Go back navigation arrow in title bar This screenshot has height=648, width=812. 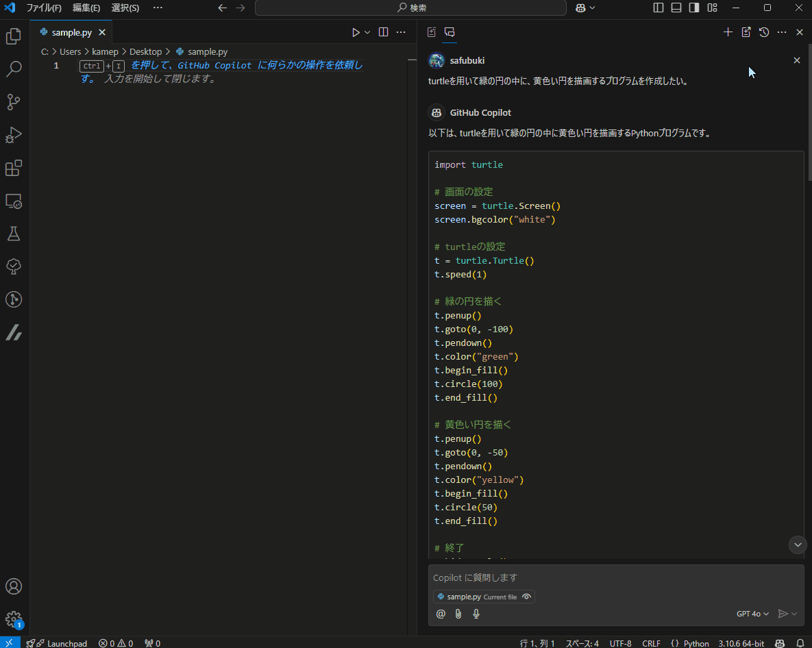click(x=223, y=8)
